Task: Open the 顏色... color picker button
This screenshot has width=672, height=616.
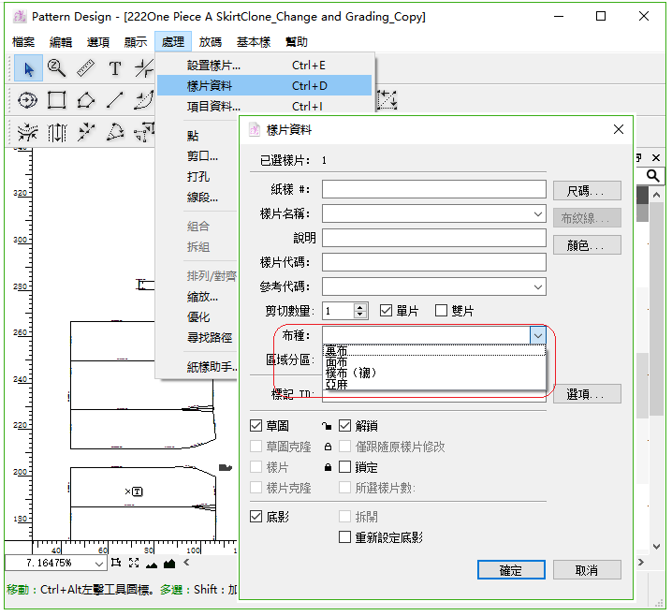Action: pyautogui.click(x=587, y=245)
